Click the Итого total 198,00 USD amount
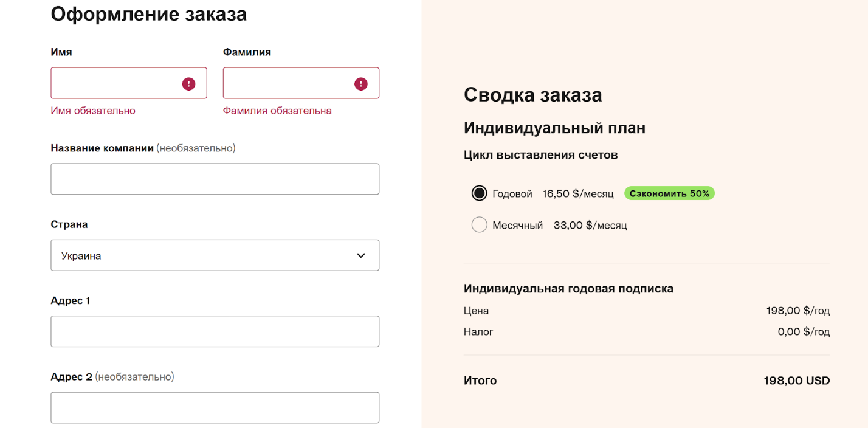The width and height of the screenshot is (868, 428). (796, 381)
